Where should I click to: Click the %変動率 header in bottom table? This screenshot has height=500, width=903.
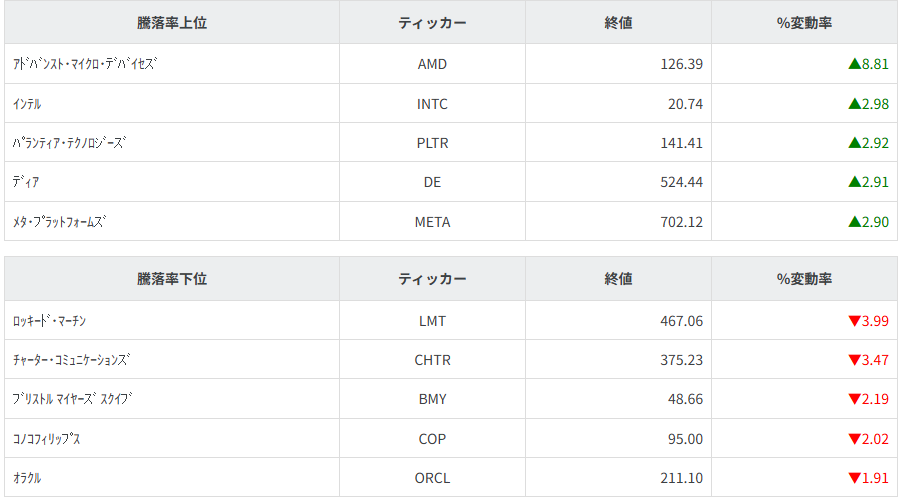pyautogui.click(x=804, y=280)
